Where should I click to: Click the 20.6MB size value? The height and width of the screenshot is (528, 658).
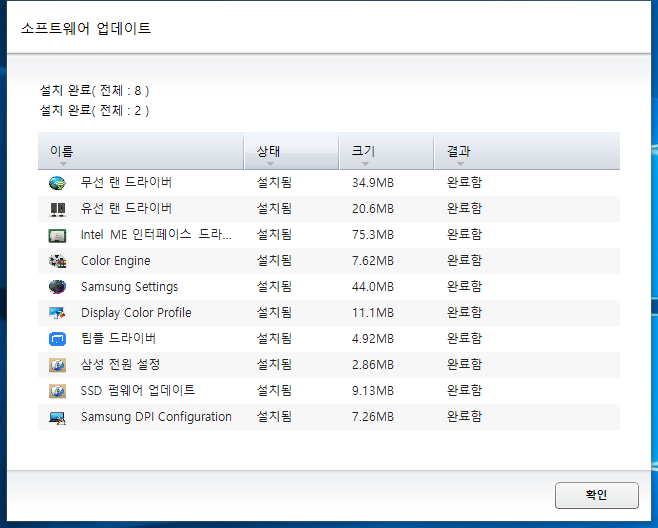click(373, 209)
